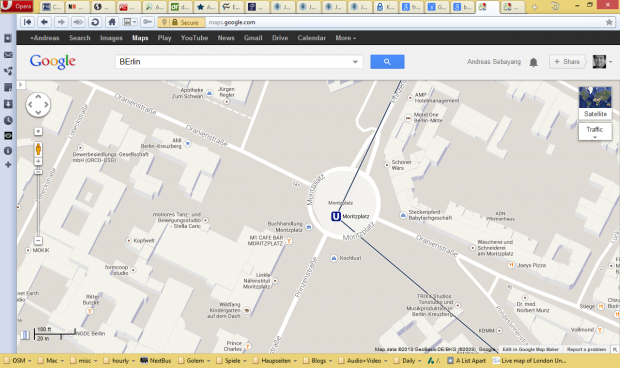The width and height of the screenshot is (620, 368).
Task: Click the Google logo
Action: (x=53, y=62)
